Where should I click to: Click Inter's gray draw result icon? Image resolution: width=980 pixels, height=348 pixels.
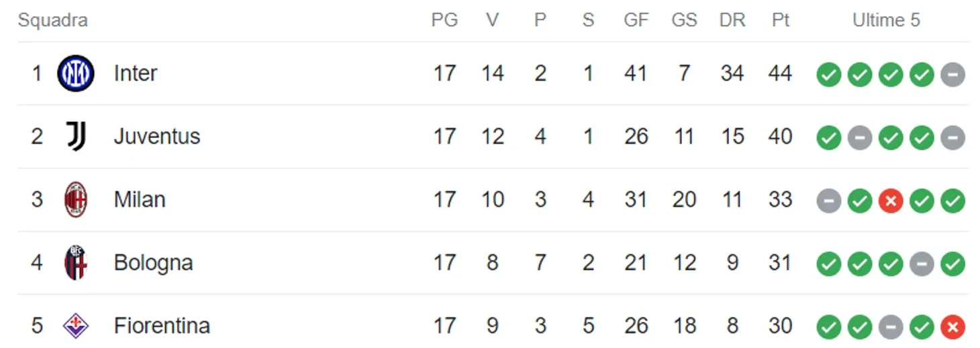point(952,74)
